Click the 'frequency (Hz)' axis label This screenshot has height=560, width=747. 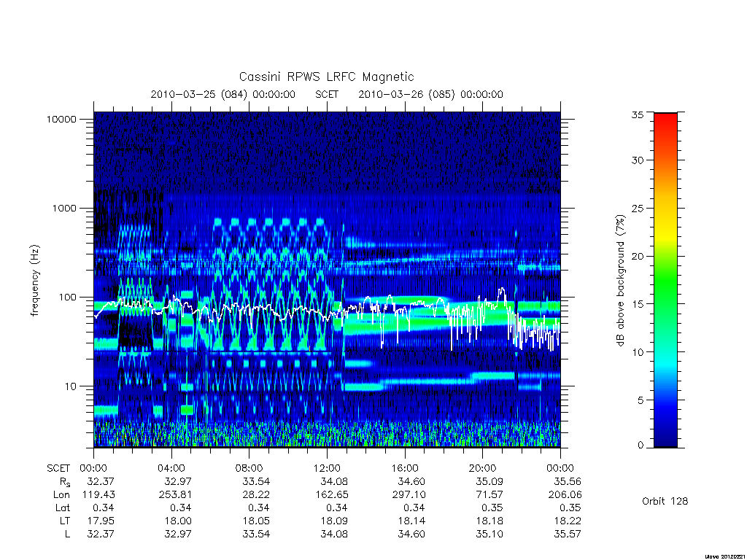35,281
